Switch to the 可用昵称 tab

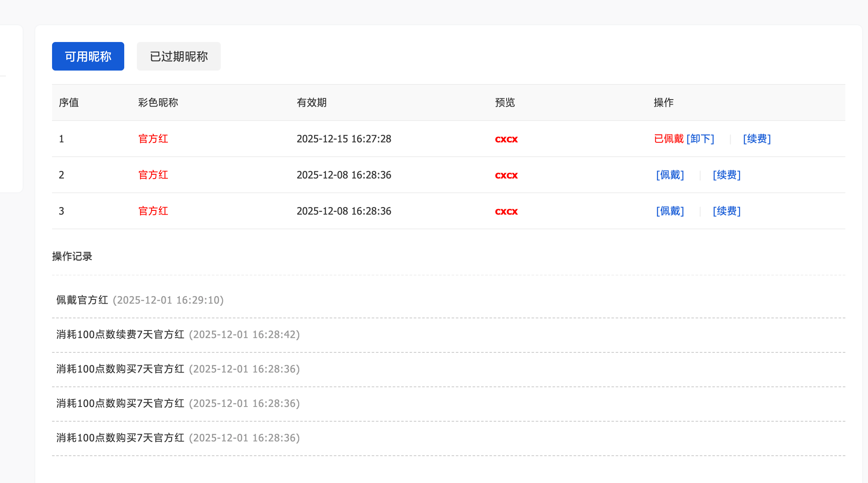[x=88, y=56]
